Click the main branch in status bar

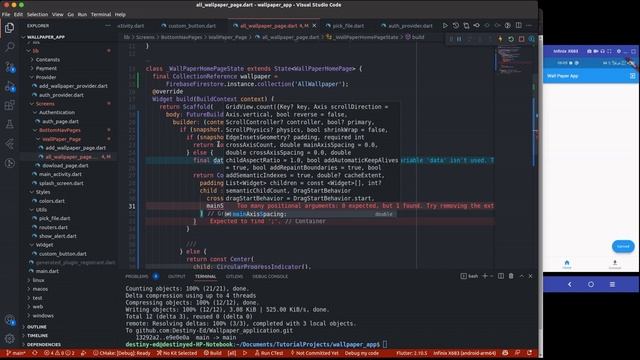16,353
